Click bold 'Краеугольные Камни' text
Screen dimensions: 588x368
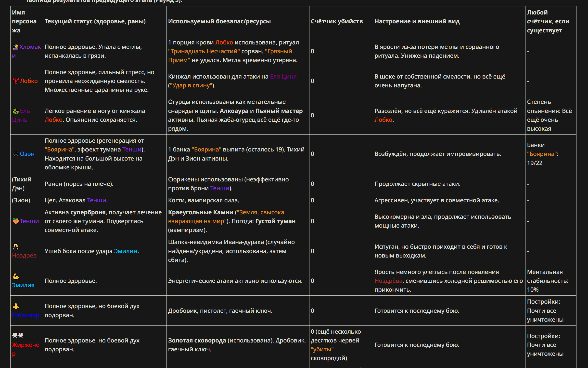[x=201, y=212]
